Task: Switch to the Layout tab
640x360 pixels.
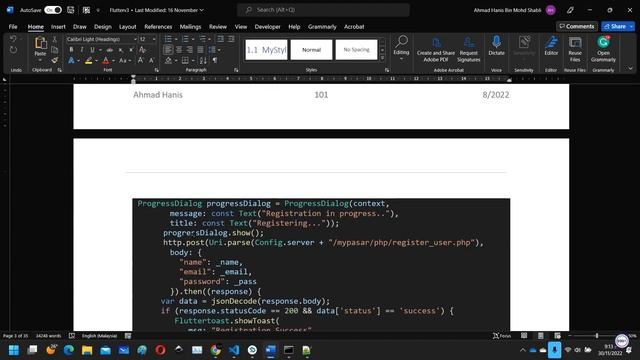Action: pos(127,27)
